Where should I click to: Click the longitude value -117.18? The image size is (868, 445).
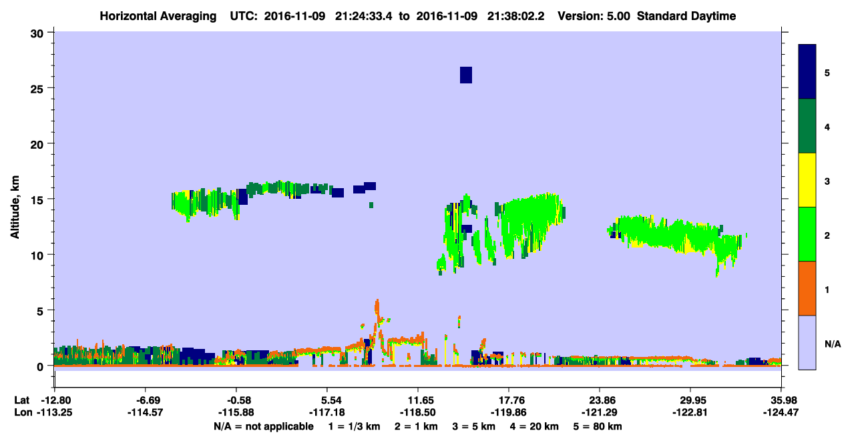click(x=327, y=412)
